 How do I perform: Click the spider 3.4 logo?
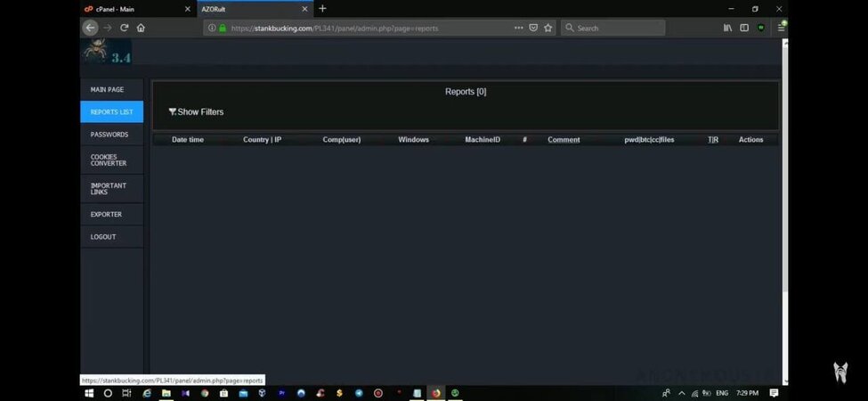point(108,52)
